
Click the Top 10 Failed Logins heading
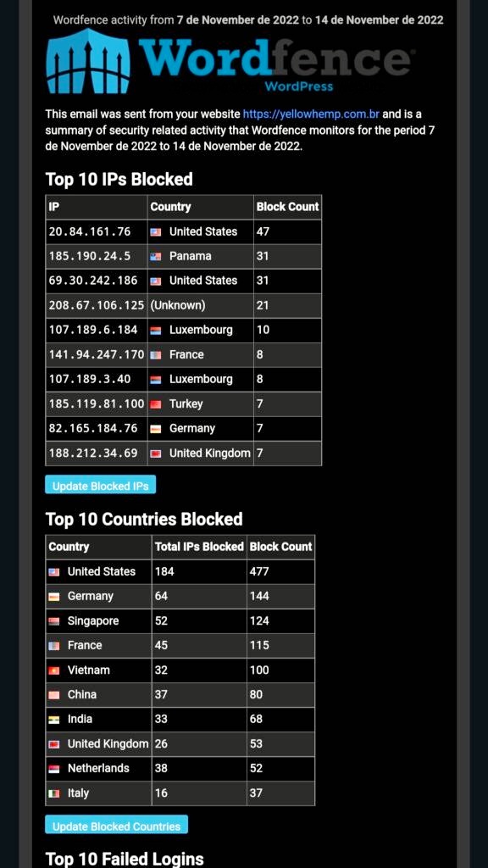125,859
